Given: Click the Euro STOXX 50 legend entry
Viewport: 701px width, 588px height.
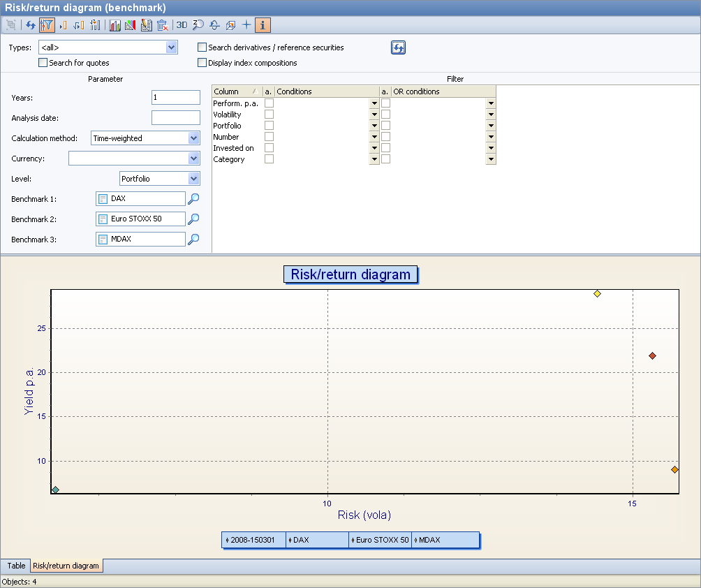Looking at the screenshot, I should (x=381, y=540).
